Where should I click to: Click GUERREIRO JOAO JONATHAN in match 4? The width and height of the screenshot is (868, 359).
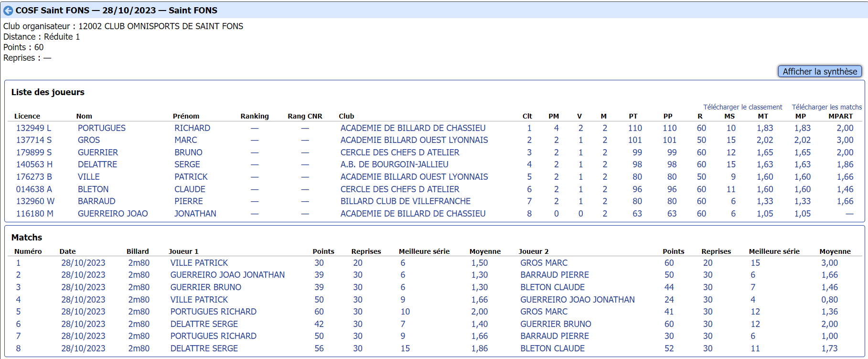point(578,300)
